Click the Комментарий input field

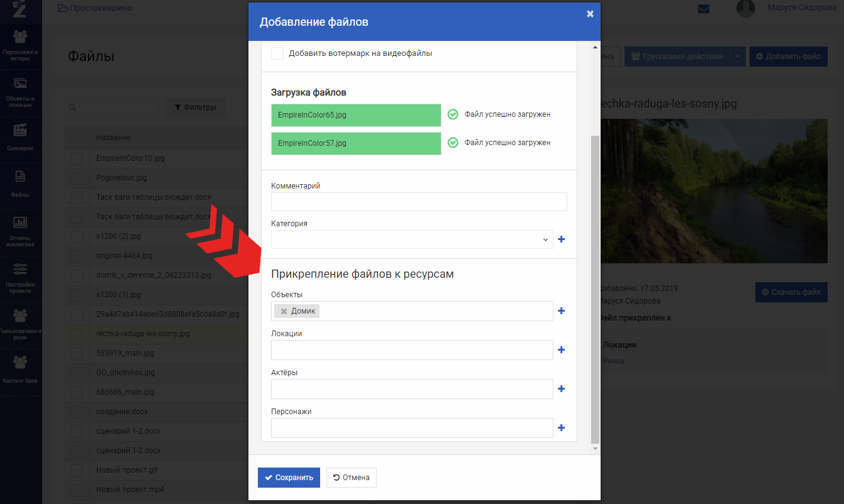(419, 202)
